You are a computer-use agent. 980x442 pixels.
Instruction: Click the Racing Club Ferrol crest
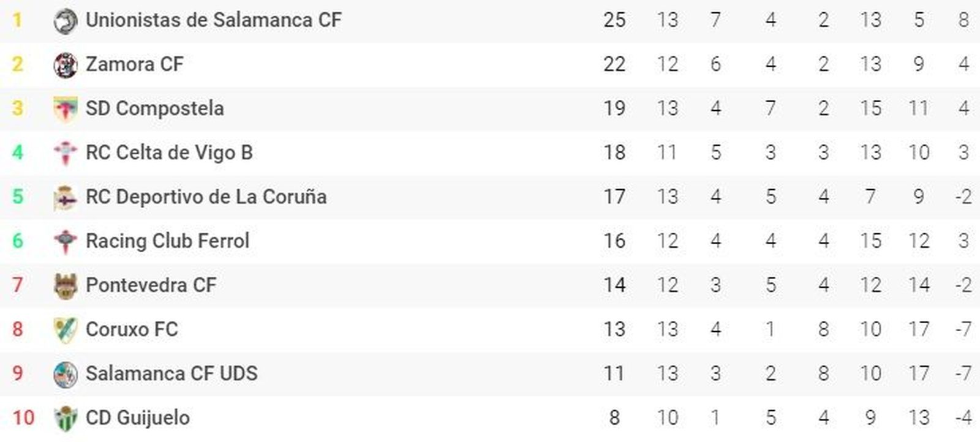click(x=66, y=241)
